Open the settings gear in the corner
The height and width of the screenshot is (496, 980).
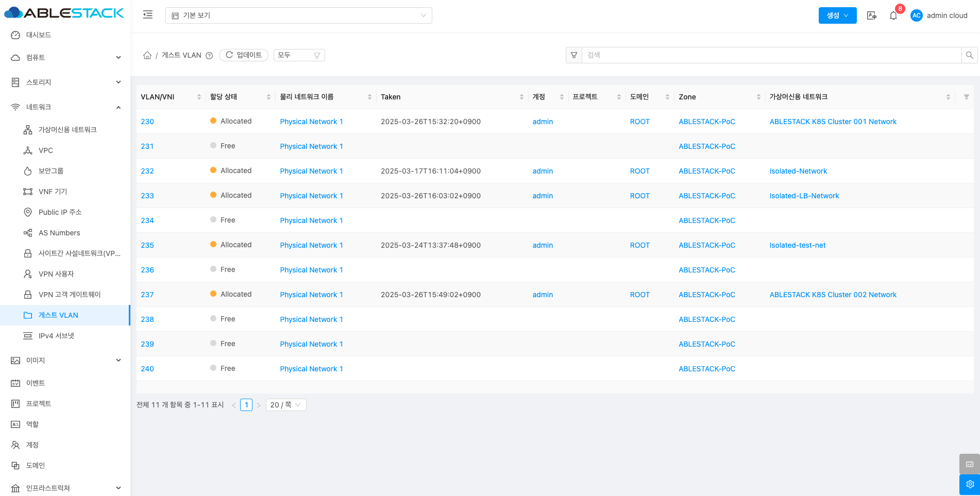969,484
